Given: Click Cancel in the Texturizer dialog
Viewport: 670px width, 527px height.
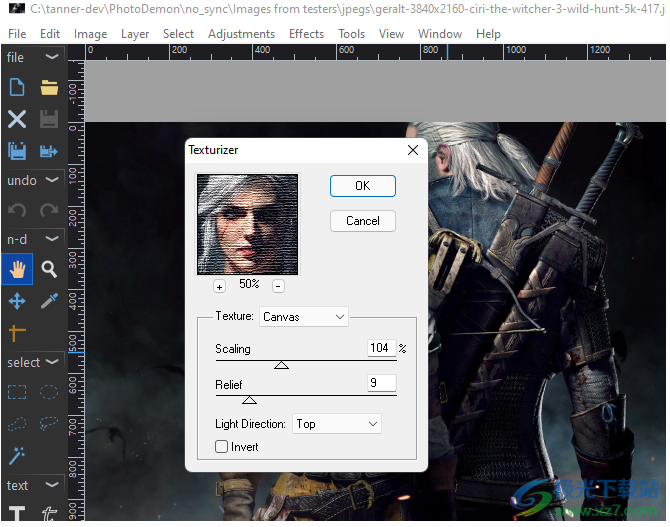Looking at the screenshot, I should coord(363,221).
